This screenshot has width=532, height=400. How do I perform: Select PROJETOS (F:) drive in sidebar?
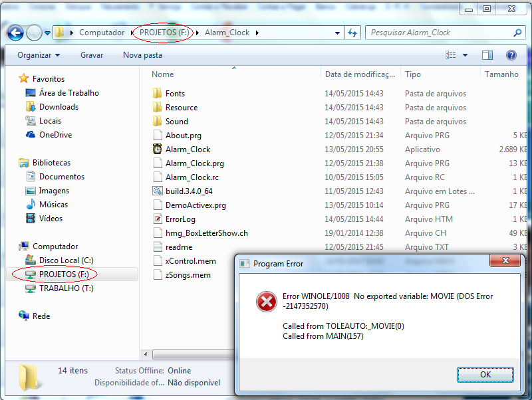(x=64, y=274)
